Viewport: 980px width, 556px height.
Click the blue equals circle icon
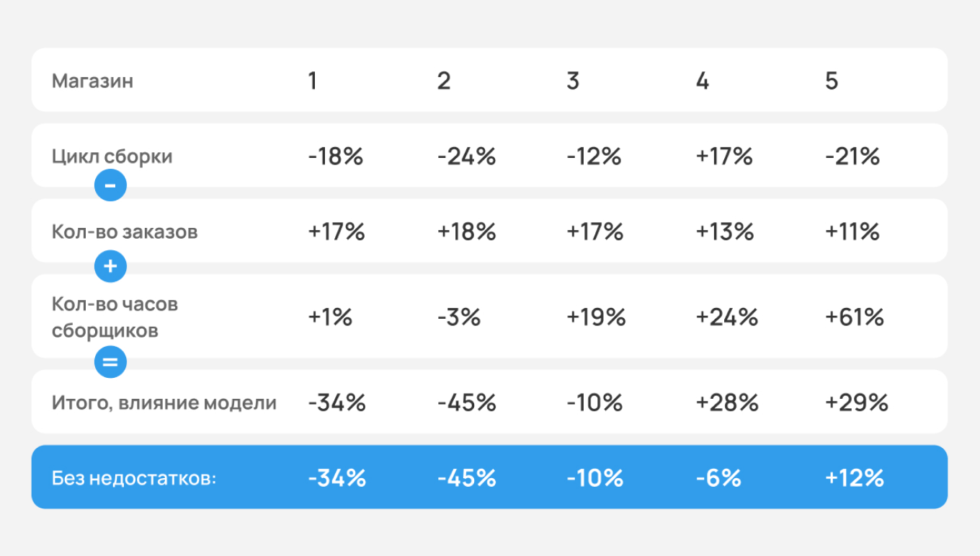[110, 362]
